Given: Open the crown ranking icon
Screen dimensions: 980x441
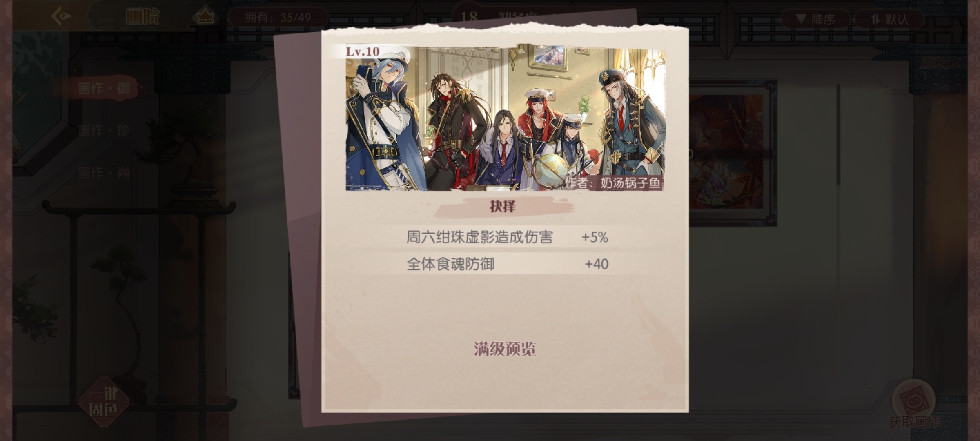Looking at the screenshot, I should [203, 18].
